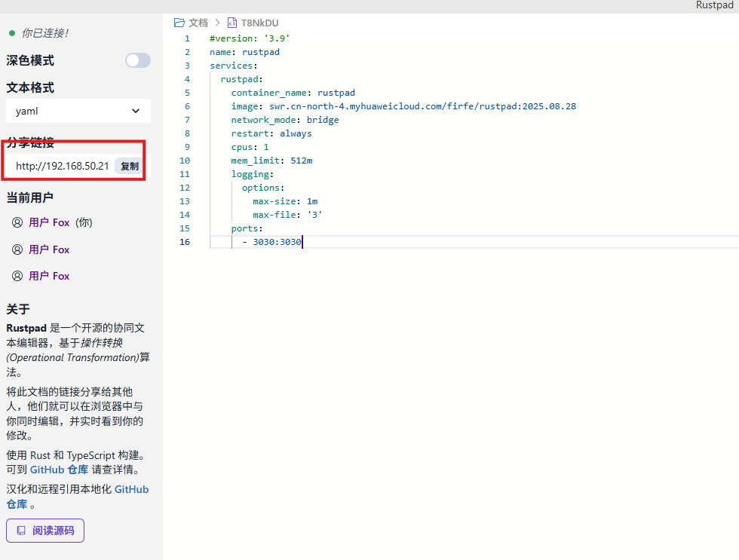Open the yaml text format dropdown
Viewport: 739px width, 560px height.
78,111
